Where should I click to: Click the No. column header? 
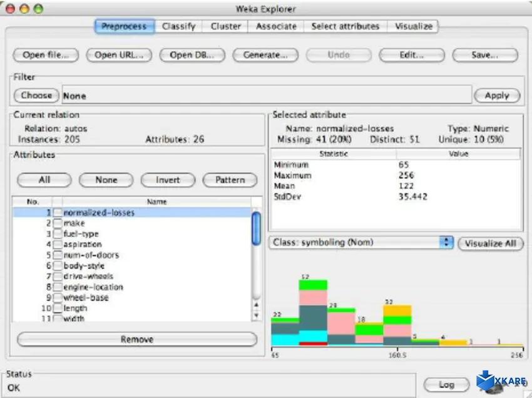tap(33, 202)
